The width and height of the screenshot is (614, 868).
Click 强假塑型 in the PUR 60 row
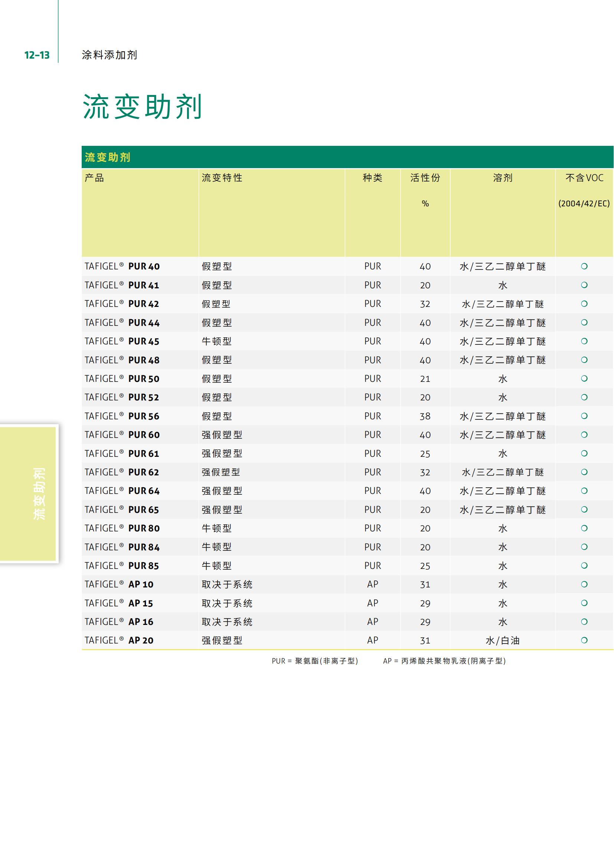[x=222, y=435]
